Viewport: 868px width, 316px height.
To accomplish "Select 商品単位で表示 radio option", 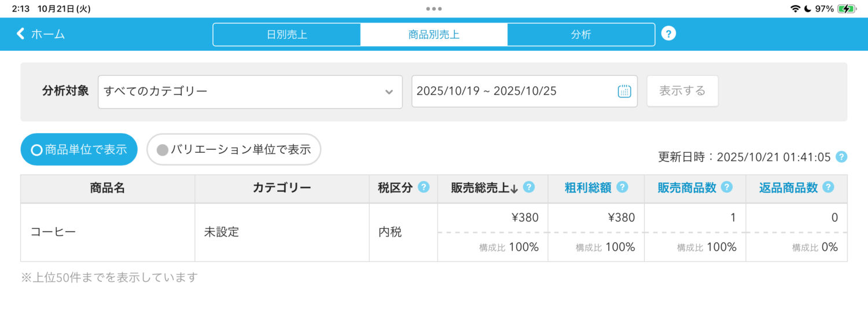I will 79,149.
